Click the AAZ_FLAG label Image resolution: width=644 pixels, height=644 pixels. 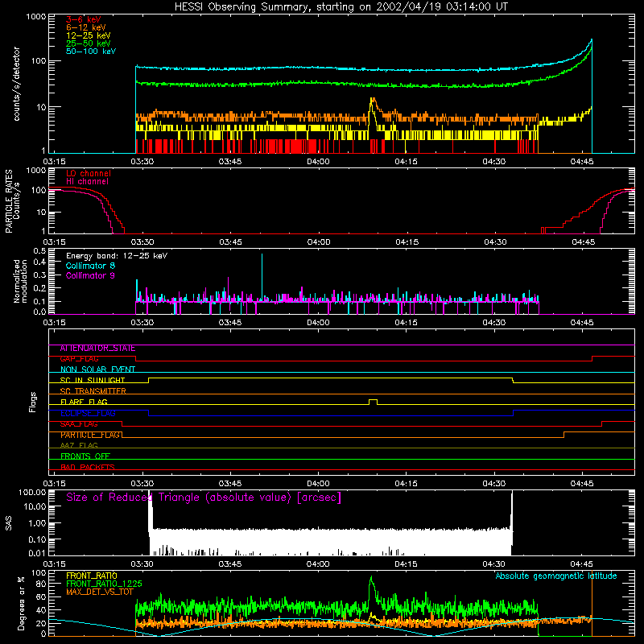[x=79, y=445]
